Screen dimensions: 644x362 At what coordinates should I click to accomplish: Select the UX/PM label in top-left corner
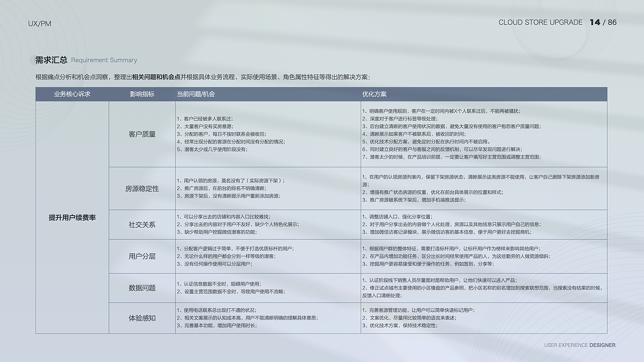(39, 23)
